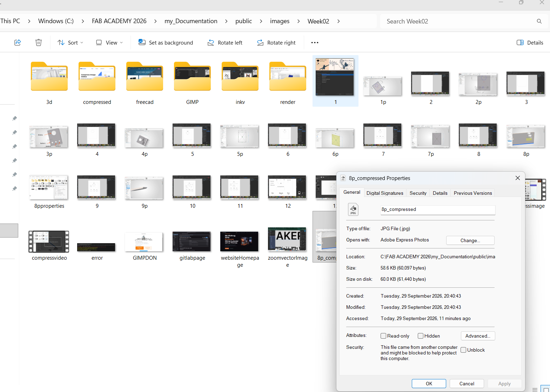Click the Delete trash icon
Screen dimensions: 550x392
pyautogui.click(x=39, y=42)
